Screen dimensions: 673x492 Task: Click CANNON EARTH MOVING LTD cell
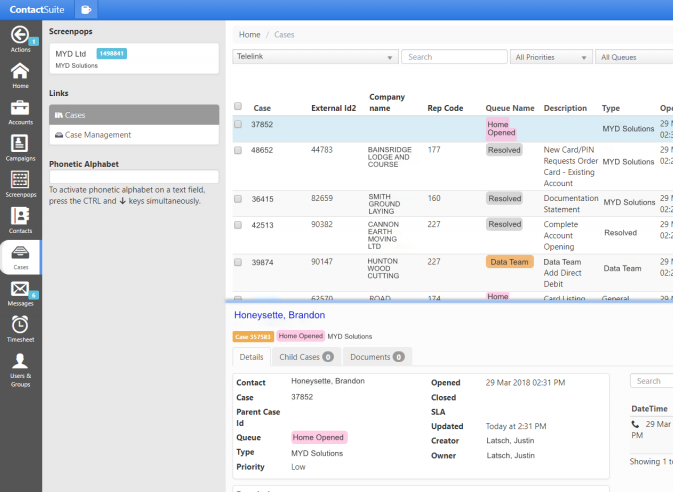[383, 235]
